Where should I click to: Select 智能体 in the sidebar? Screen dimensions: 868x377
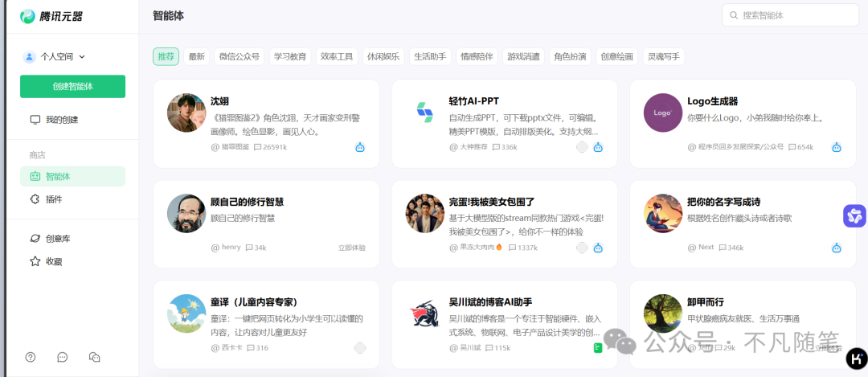tap(72, 177)
